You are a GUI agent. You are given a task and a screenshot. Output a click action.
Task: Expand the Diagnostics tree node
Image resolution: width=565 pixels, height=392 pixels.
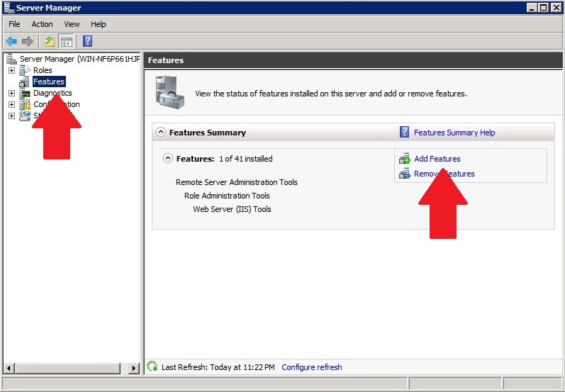click(x=11, y=93)
